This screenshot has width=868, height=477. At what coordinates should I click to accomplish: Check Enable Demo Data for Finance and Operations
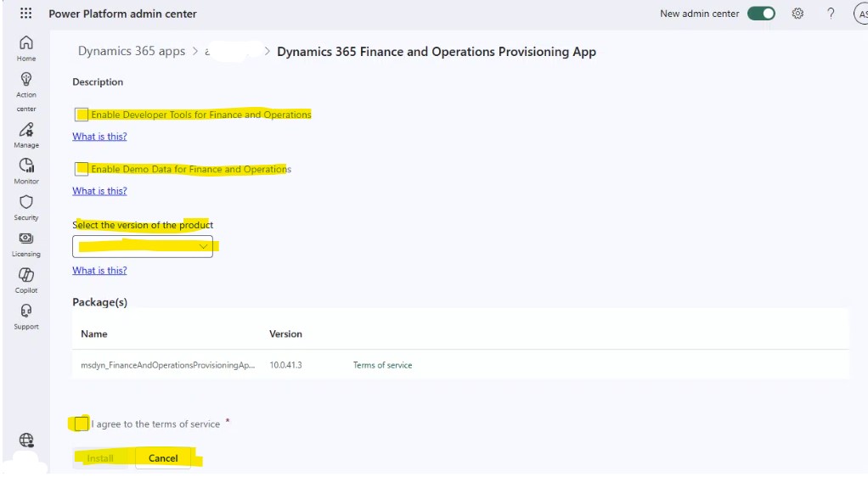pos(82,169)
